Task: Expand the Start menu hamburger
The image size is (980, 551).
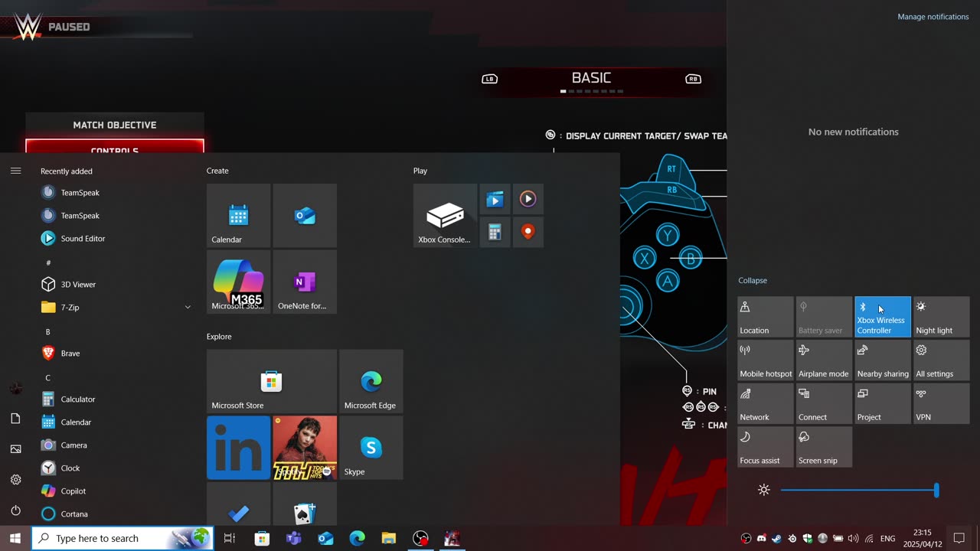Action: pyautogui.click(x=15, y=171)
